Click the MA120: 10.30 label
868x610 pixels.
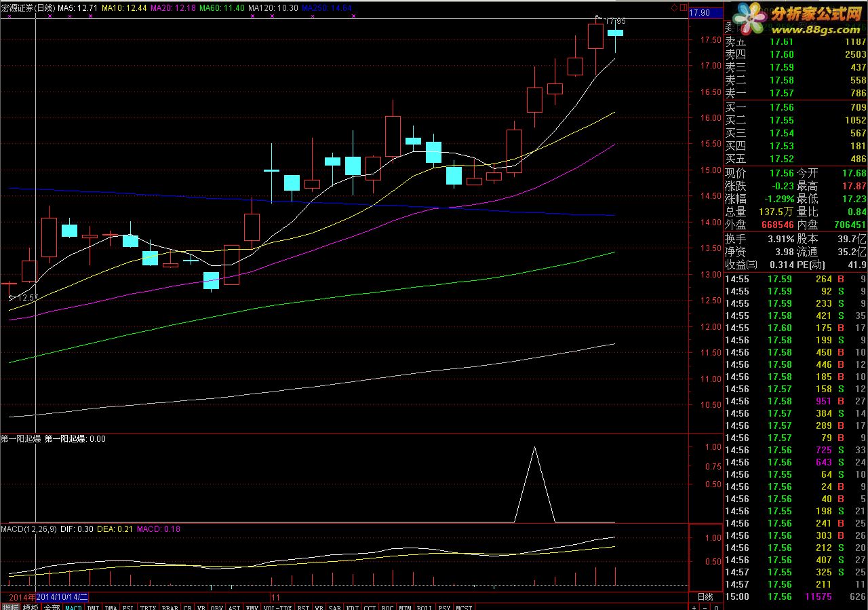point(272,7)
